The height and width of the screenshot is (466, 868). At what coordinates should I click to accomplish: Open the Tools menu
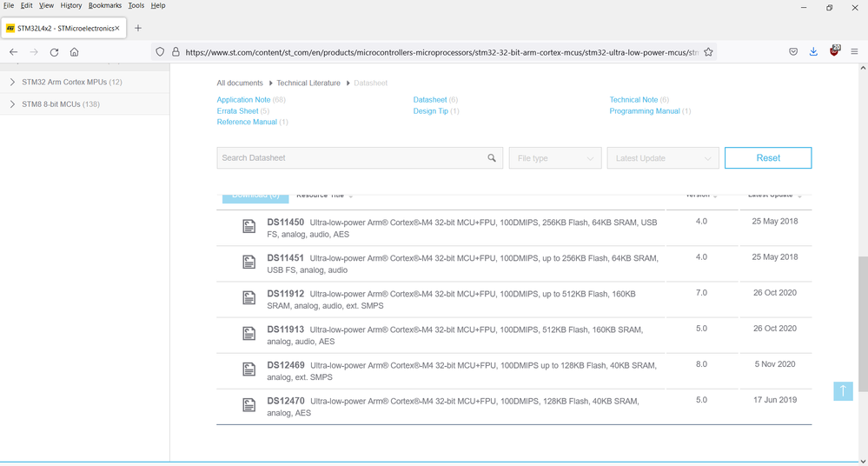tap(136, 5)
